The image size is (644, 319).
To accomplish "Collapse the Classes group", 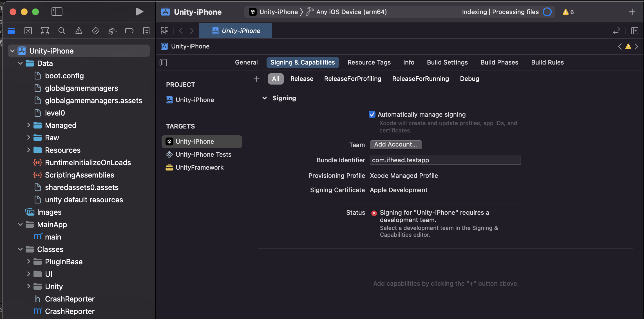I will coord(20,249).
